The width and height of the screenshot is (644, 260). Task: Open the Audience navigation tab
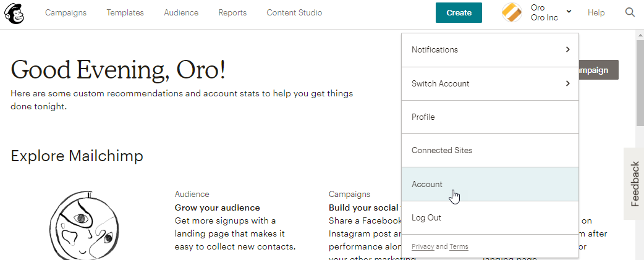181,13
